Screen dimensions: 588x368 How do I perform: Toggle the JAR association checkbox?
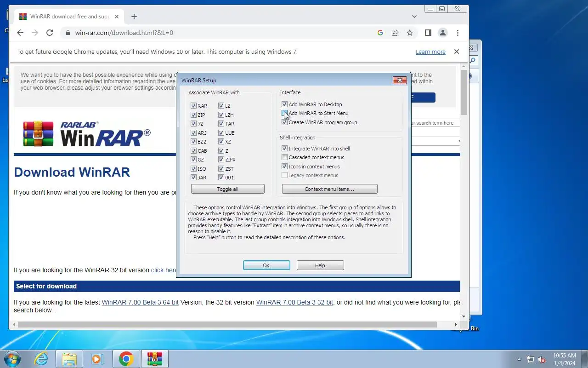[x=193, y=178]
